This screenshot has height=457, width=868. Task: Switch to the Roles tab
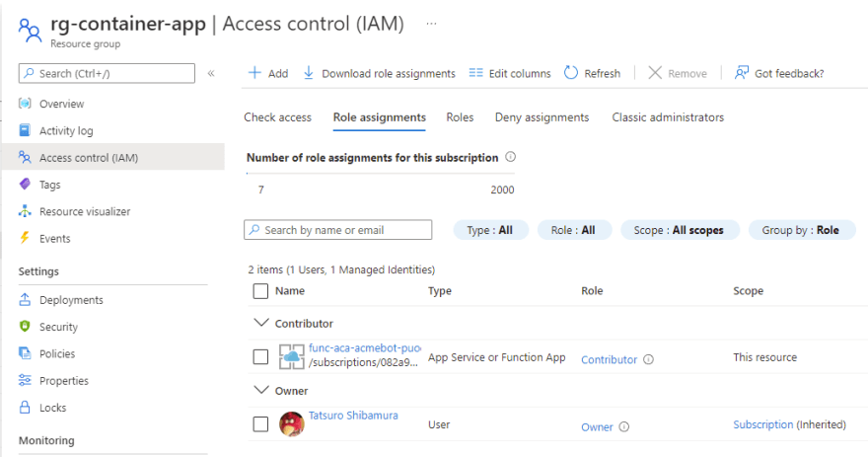pos(460,117)
